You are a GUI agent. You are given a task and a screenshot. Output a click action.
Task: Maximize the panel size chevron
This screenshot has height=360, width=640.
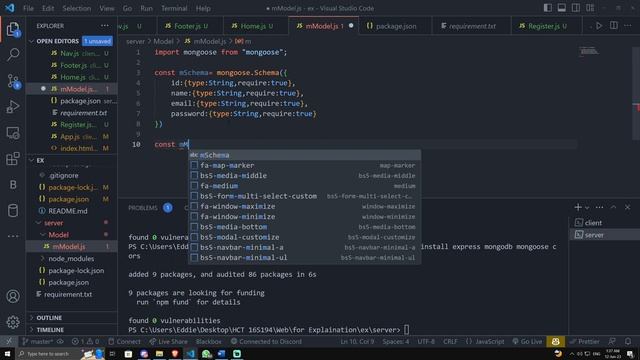click(x=613, y=207)
